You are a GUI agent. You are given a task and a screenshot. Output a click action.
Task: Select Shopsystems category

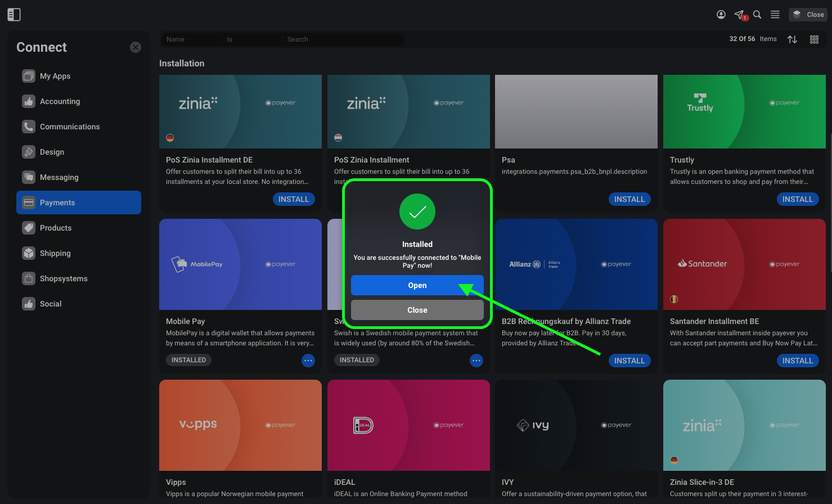point(79,278)
